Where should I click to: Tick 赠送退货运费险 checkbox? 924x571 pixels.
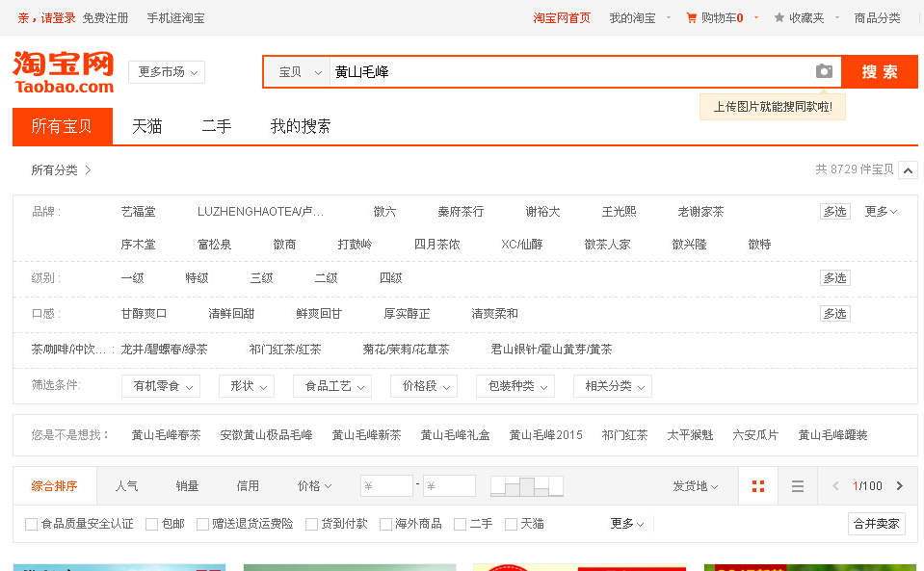coord(202,524)
